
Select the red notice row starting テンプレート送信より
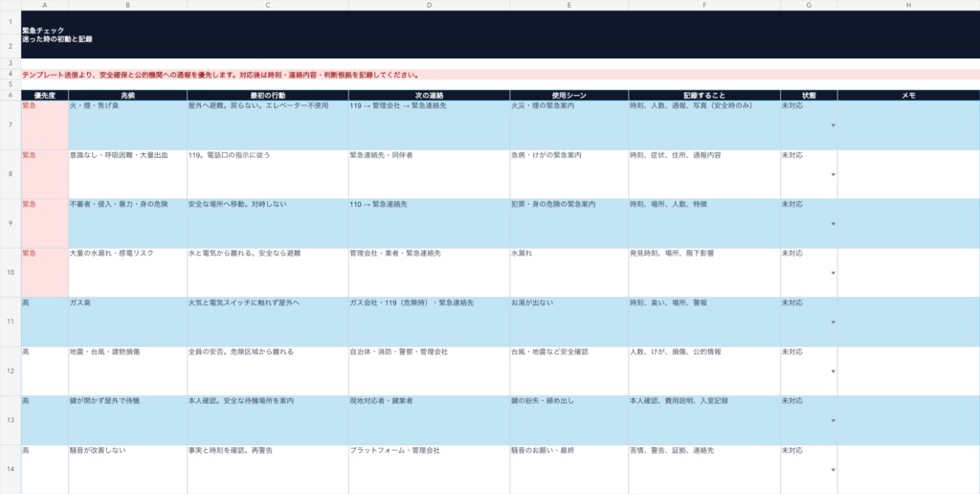click(x=501, y=75)
